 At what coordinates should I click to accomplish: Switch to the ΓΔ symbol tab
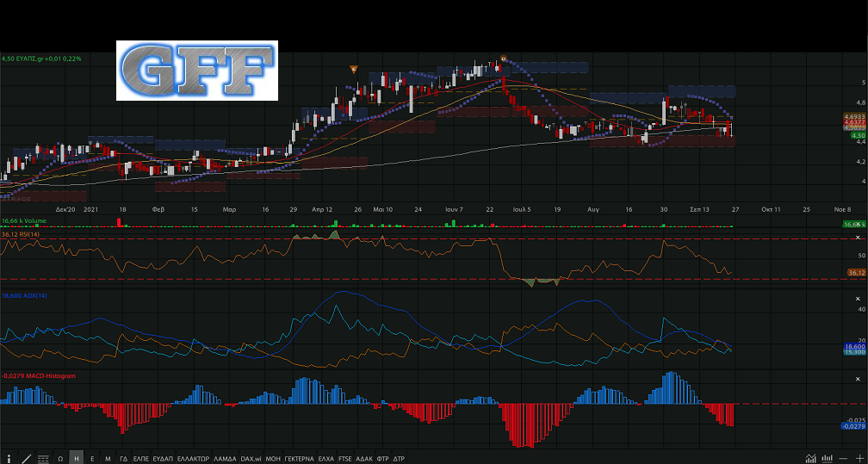click(x=123, y=459)
